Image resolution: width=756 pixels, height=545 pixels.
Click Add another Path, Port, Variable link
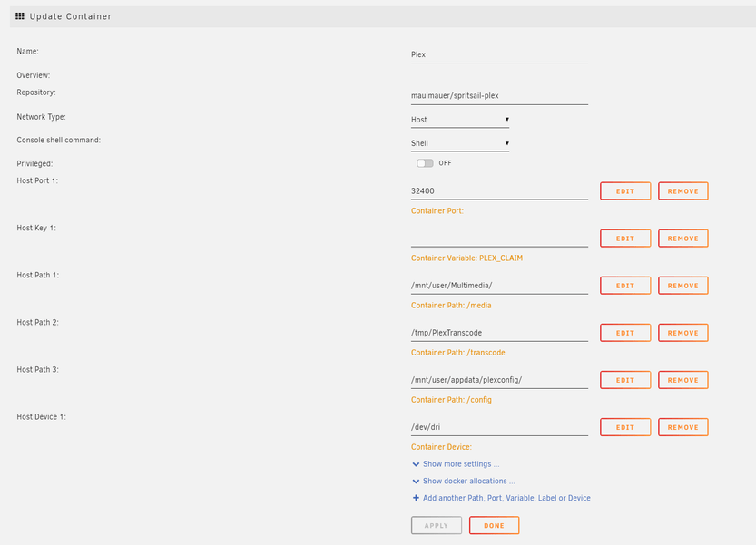click(506, 498)
